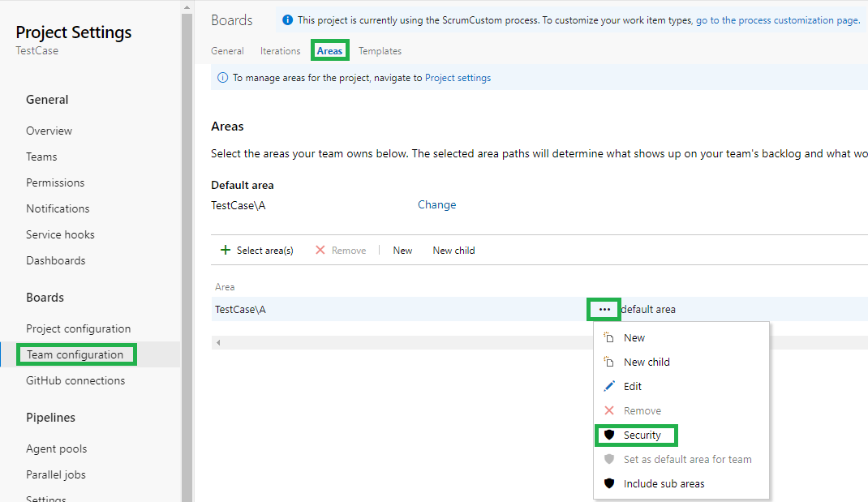Click the pencil icon for Edit
This screenshot has width=868, height=502.
(609, 387)
